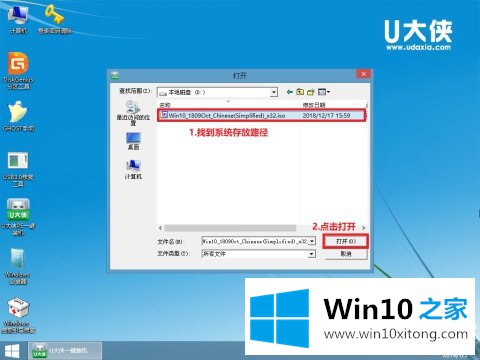Click the Cancel (取消) button
Viewport: 480px width, 360px height.
pyautogui.click(x=346, y=254)
